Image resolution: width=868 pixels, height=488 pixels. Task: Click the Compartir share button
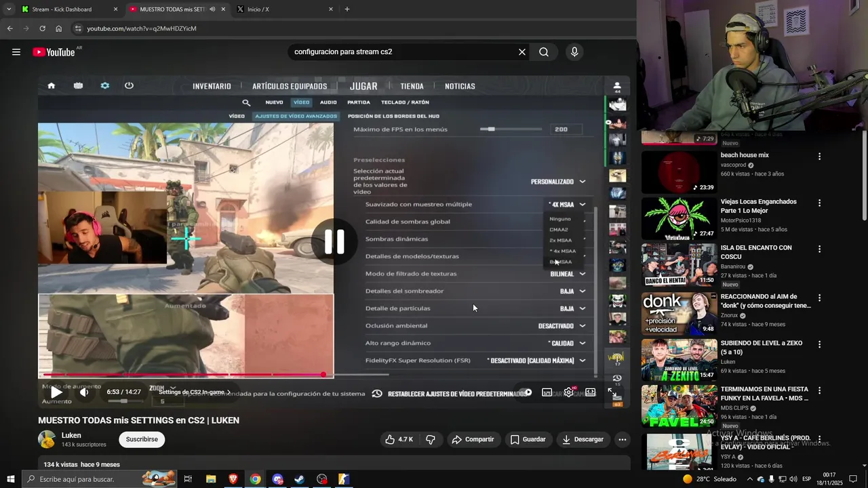(x=473, y=439)
